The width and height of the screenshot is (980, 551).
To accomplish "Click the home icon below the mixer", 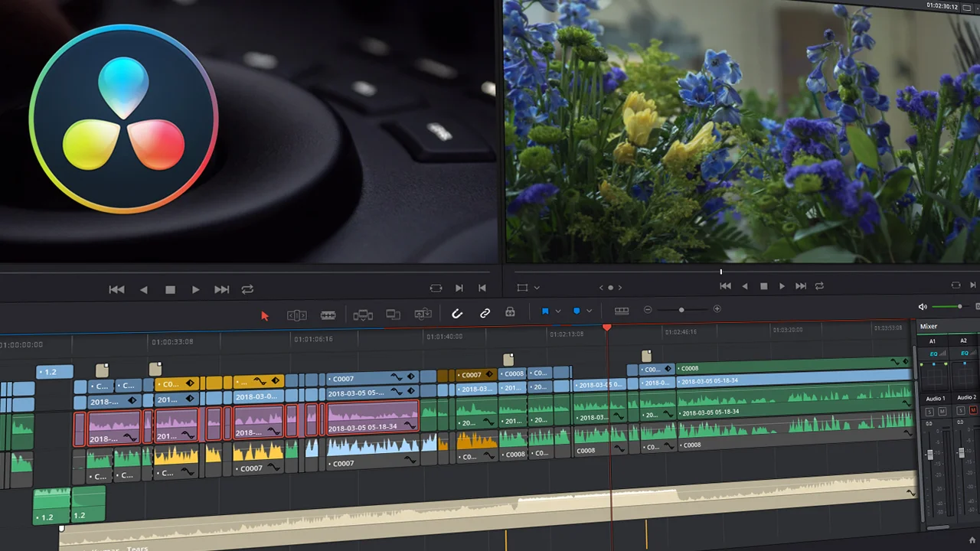I will (972, 540).
